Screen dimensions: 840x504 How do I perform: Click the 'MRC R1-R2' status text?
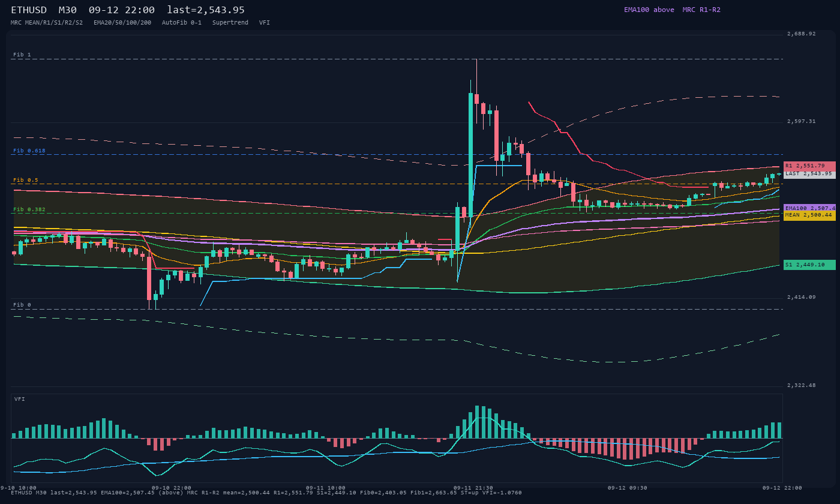tap(701, 10)
